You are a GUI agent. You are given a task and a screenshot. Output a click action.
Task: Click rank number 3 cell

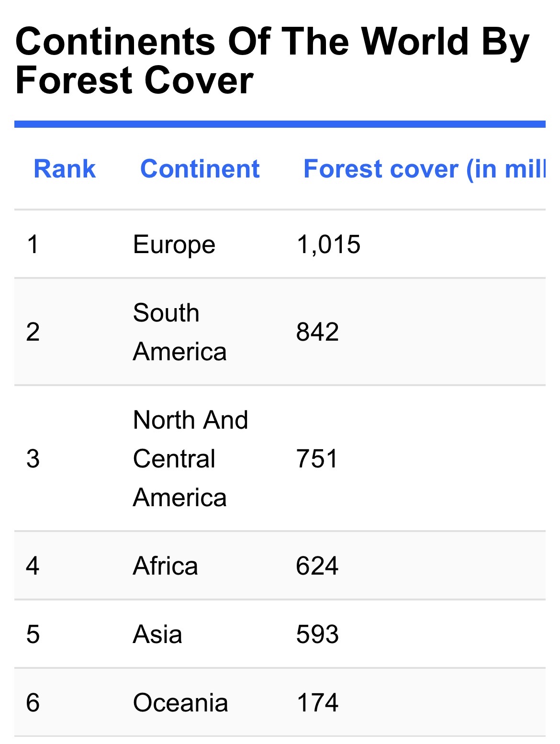(x=33, y=459)
